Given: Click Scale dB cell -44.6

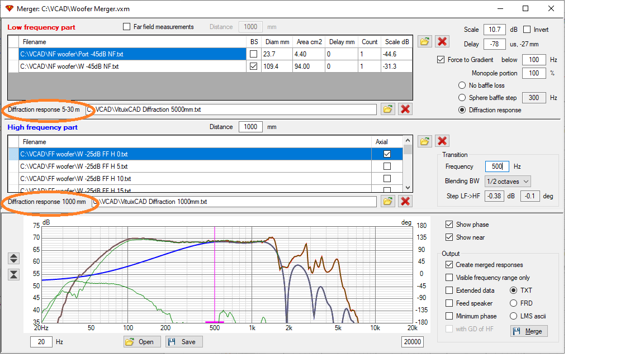Looking at the screenshot, I should point(396,54).
